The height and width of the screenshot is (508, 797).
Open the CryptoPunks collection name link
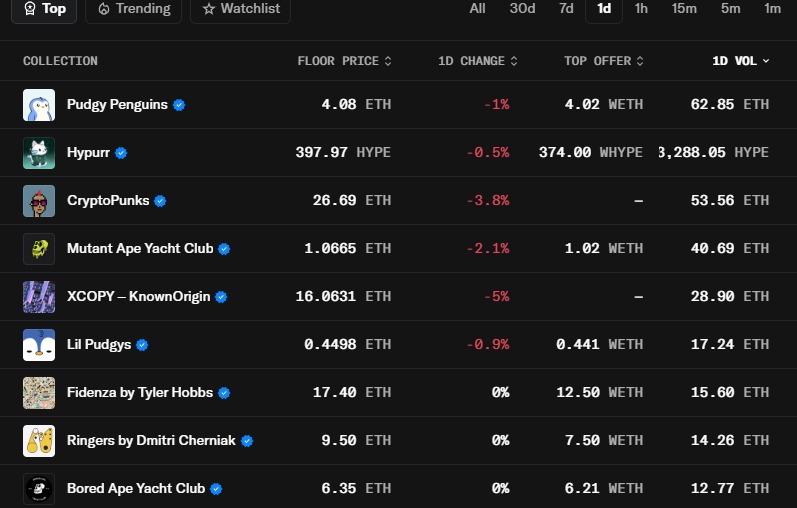(108, 201)
